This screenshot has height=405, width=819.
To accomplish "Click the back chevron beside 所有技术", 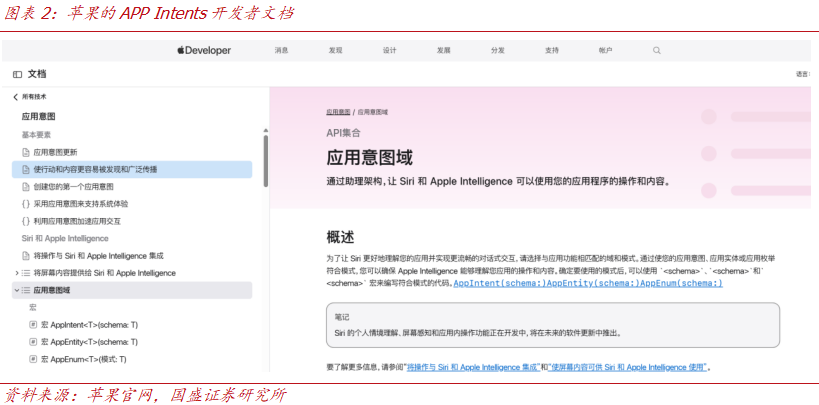I will [16, 97].
